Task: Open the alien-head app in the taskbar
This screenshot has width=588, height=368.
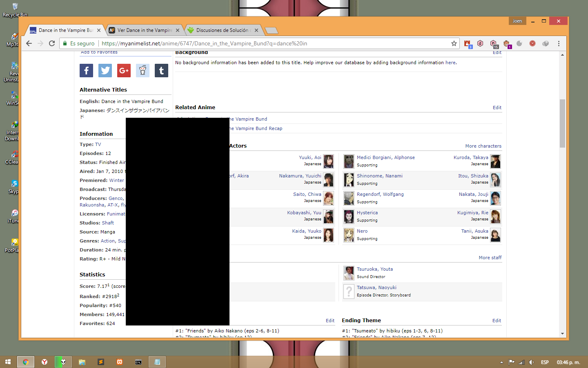Action: pyautogui.click(x=63, y=362)
